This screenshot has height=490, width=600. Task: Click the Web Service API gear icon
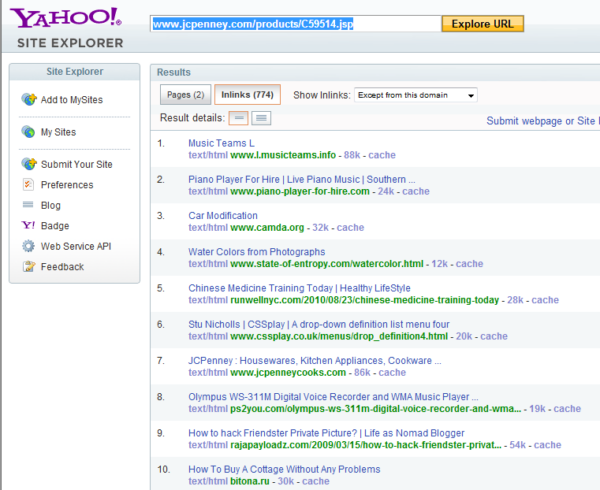click(29, 246)
